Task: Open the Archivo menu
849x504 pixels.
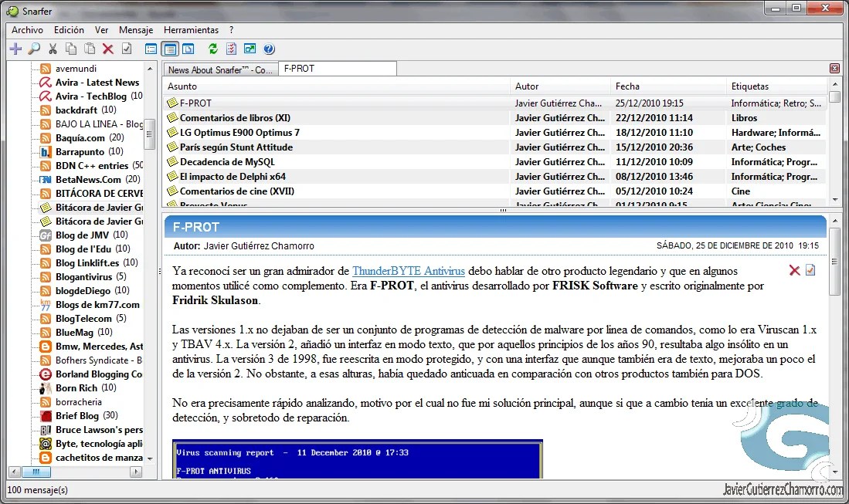Action: pos(27,30)
